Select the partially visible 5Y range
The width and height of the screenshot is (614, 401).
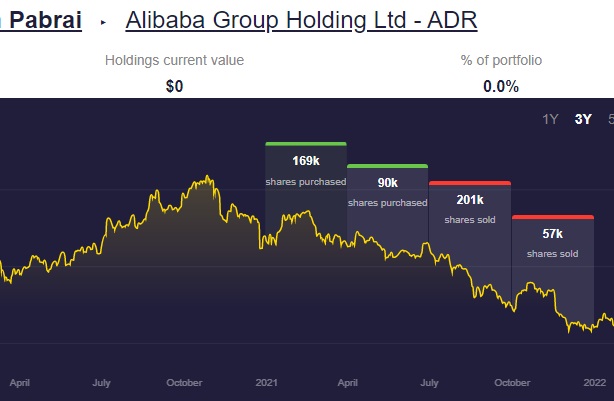pyautogui.click(x=610, y=120)
